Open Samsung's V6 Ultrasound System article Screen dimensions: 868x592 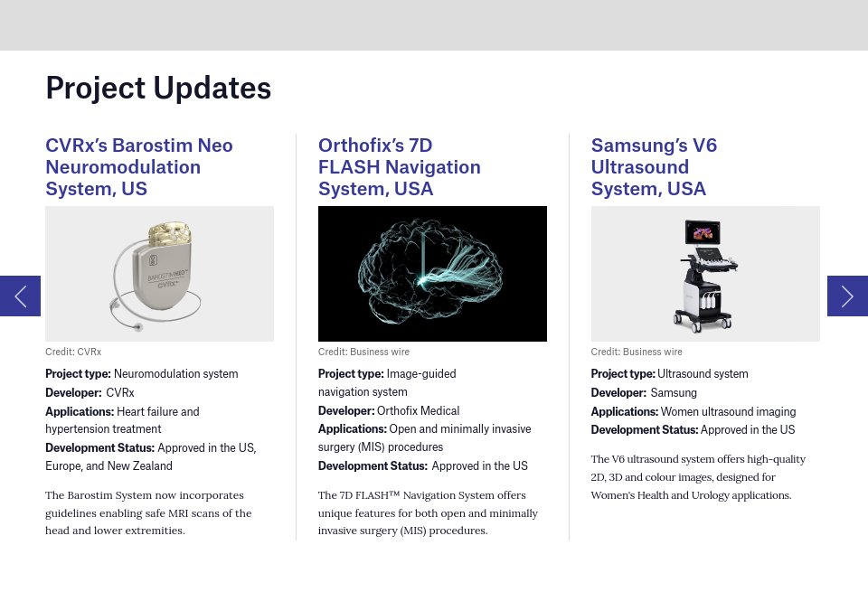pos(654,167)
